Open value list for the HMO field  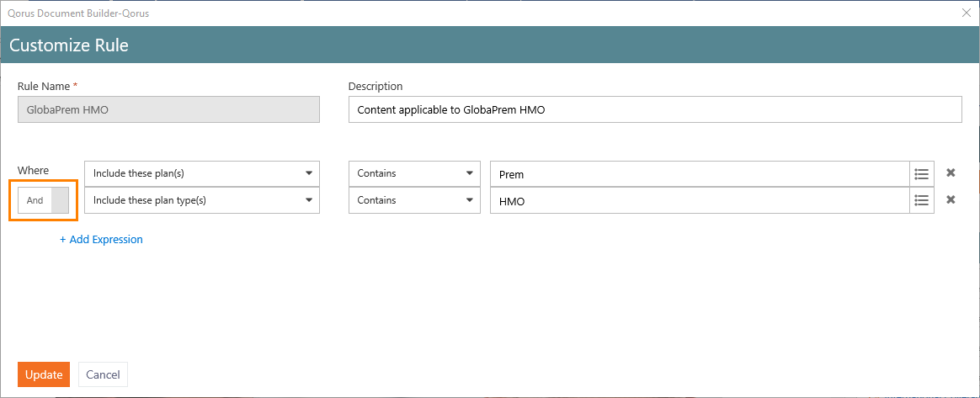tap(922, 200)
